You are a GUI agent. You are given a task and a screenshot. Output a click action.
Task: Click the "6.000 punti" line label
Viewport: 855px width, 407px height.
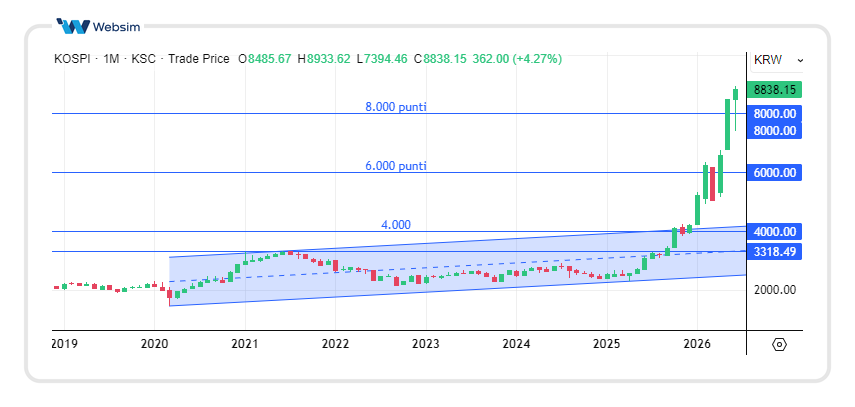pyautogui.click(x=396, y=166)
